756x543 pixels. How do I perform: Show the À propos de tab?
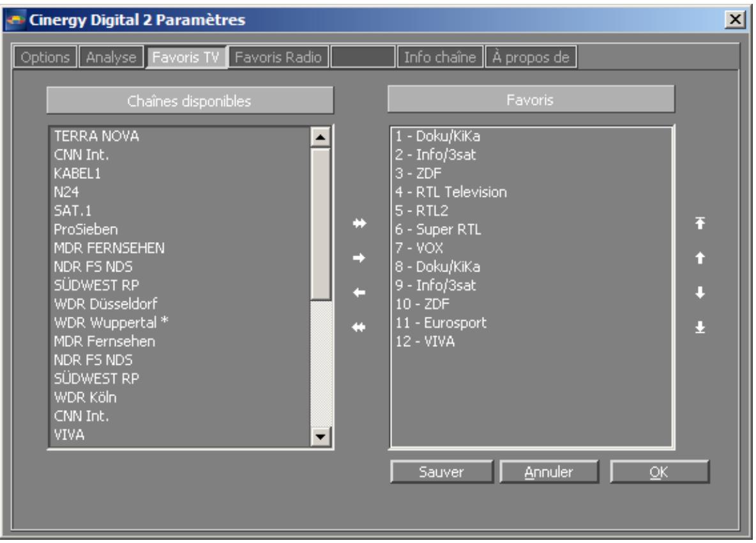coord(531,57)
